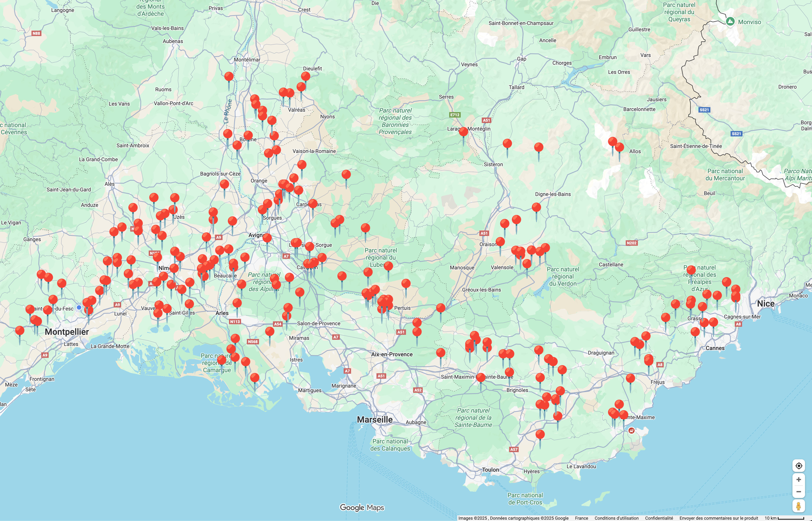Click the Aix-en-Provence city label
The width and height of the screenshot is (812, 521).
pos(392,354)
